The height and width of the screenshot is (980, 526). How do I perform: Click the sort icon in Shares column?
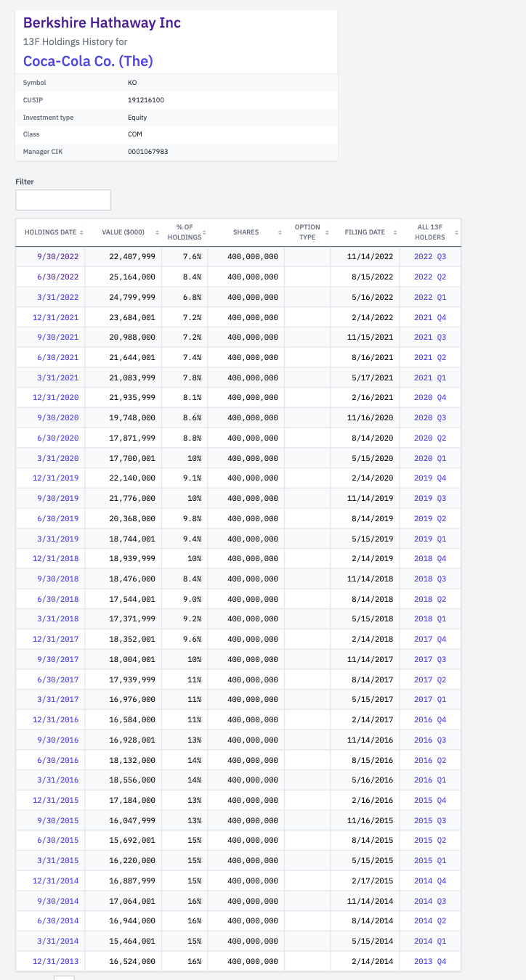[280, 232]
